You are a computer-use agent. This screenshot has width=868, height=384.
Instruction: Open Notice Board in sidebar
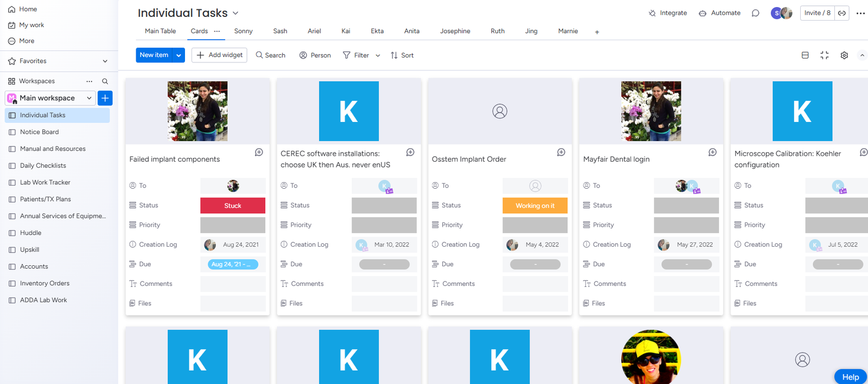coord(39,132)
